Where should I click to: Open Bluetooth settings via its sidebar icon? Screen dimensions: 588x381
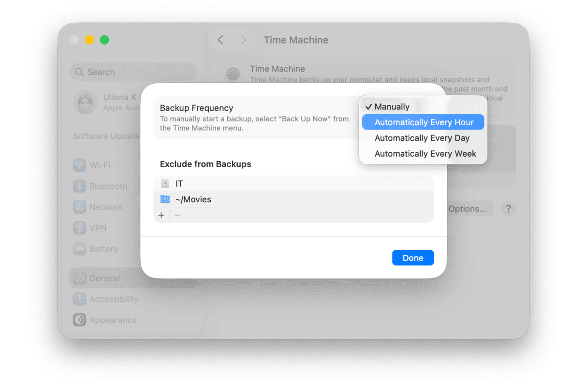click(x=79, y=186)
